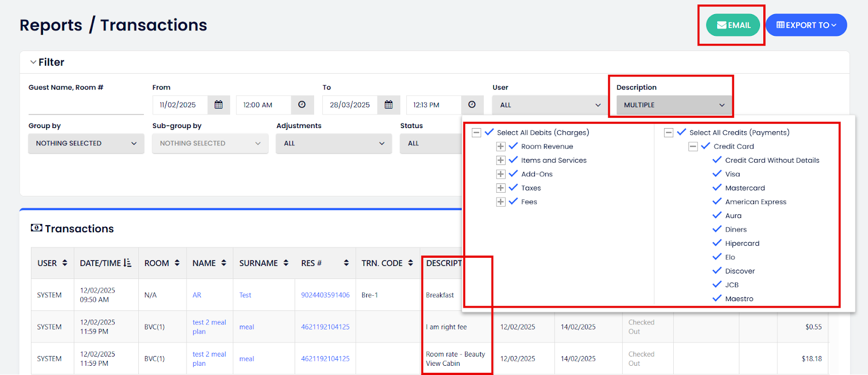Sort table by SURNAME column arrows
This screenshot has height=375, width=868.
coord(286,263)
